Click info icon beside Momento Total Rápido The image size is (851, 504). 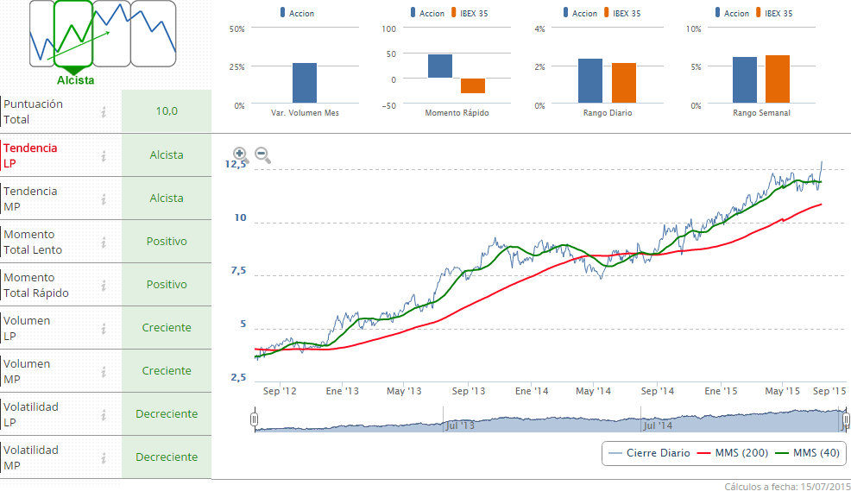click(x=104, y=285)
